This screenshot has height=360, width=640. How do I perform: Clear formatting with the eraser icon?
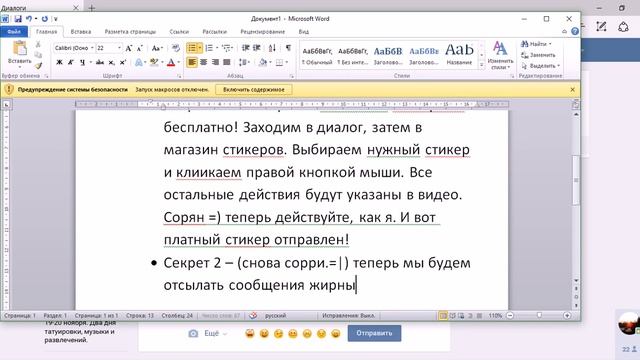pos(176,48)
